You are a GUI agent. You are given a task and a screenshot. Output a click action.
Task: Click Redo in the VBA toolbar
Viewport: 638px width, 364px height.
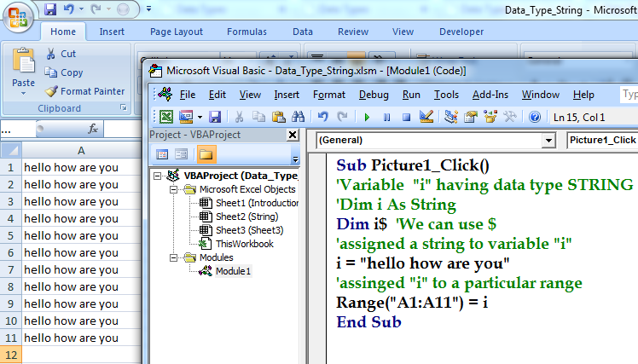pyautogui.click(x=342, y=117)
